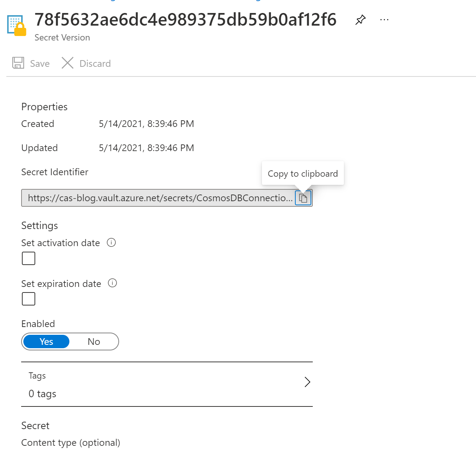Click the Secret Version subtitle

(x=62, y=37)
